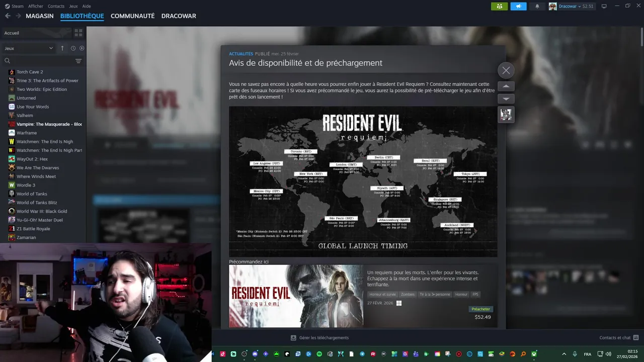Toggle ready-to-play filter icon
Viewport: 644px width, 362px height.
coord(82,48)
